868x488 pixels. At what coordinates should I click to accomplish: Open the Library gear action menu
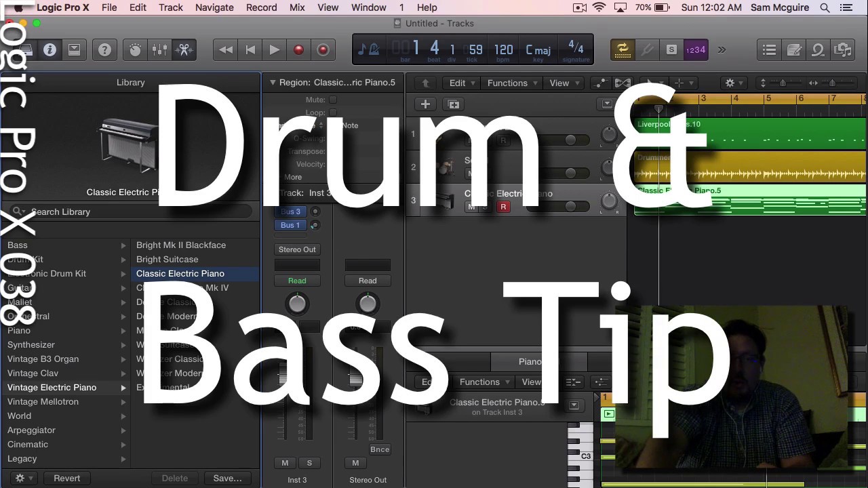pos(22,479)
